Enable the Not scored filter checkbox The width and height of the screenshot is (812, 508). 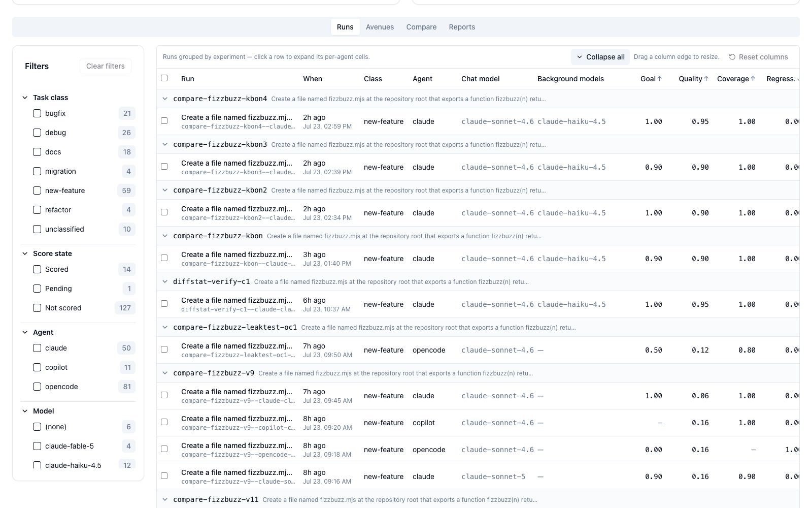(37, 308)
